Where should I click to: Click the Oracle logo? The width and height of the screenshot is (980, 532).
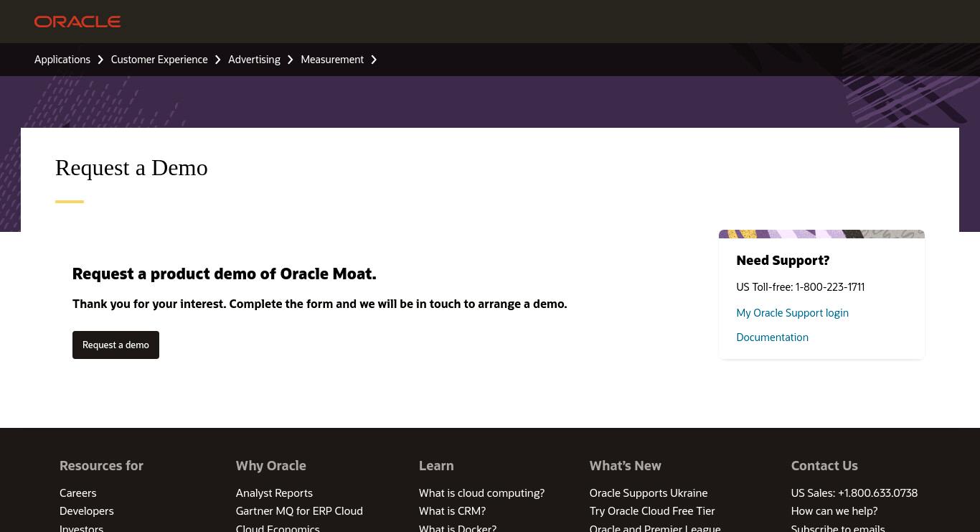click(x=77, y=22)
